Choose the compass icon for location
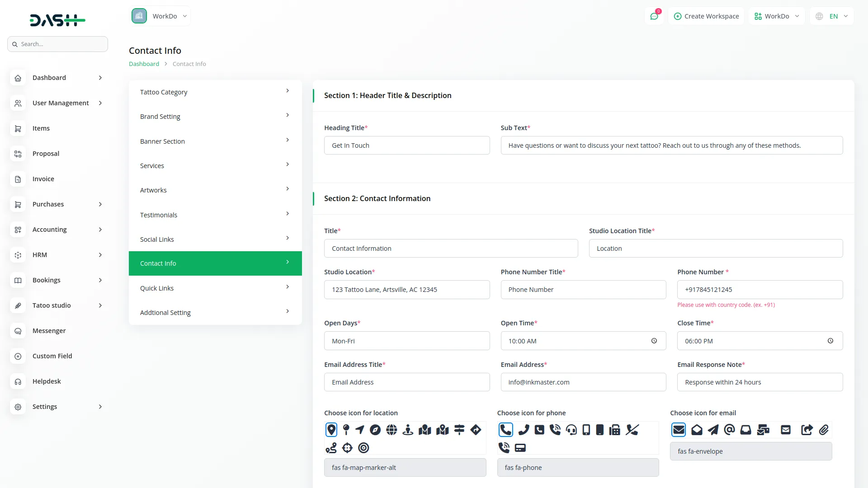 tap(375, 430)
